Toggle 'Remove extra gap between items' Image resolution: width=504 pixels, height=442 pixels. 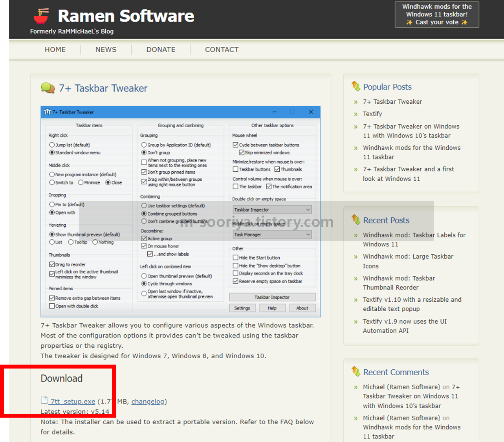(x=52, y=298)
